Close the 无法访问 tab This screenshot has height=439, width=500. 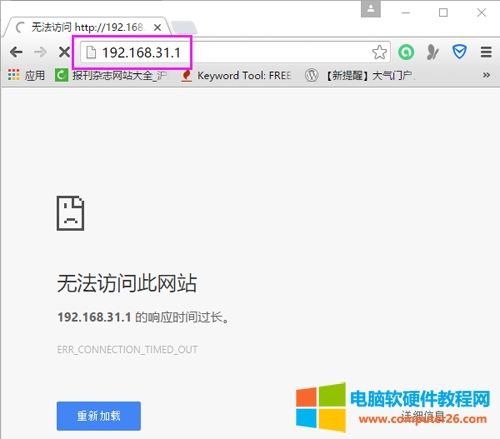(x=157, y=27)
